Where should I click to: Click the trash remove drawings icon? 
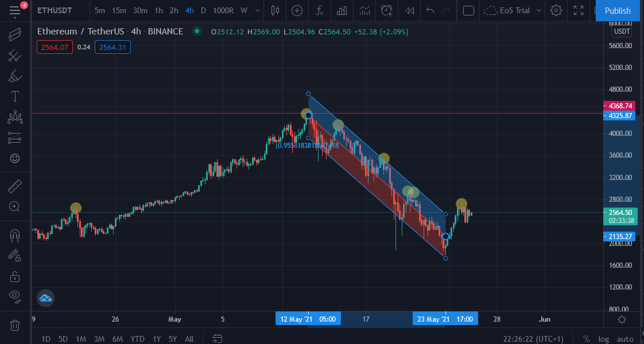[x=15, y=325]
